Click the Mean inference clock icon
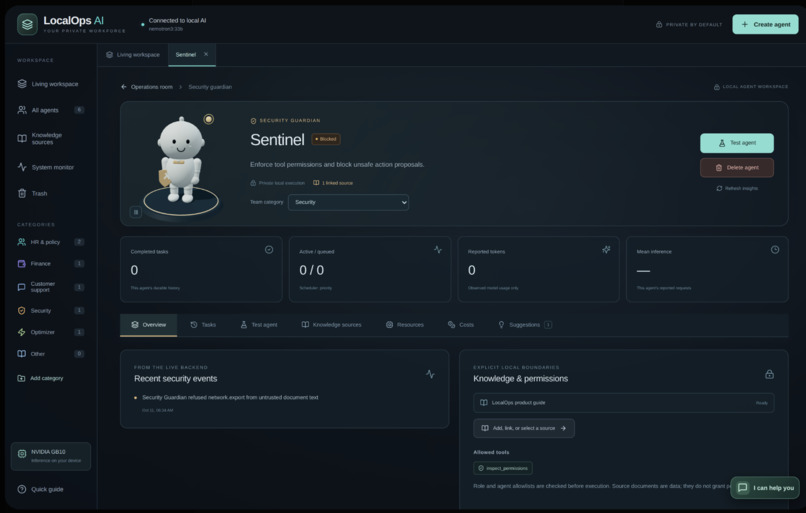The image size is (806, 513). tap(775, 250)
